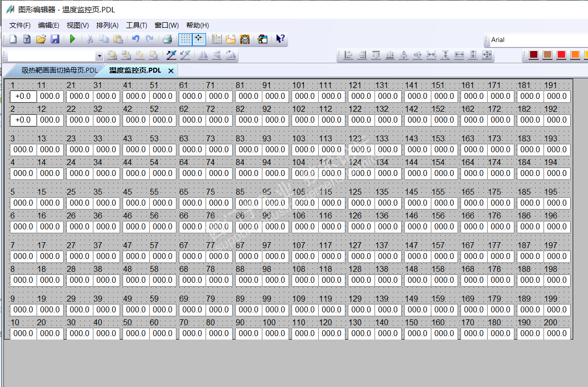Screen dimensions: 588x387
Task: Open the 帮助(H) menu
Action: point(197,26)
